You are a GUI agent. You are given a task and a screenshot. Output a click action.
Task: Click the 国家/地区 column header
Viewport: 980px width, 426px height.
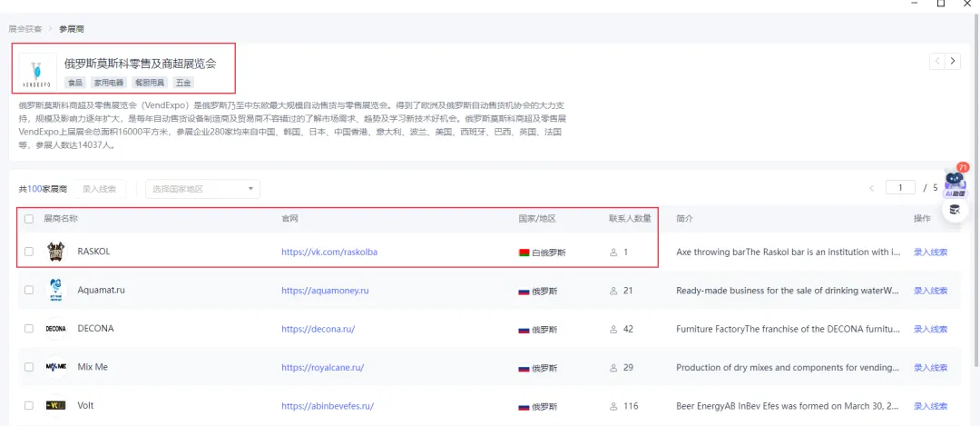point(537,219)
